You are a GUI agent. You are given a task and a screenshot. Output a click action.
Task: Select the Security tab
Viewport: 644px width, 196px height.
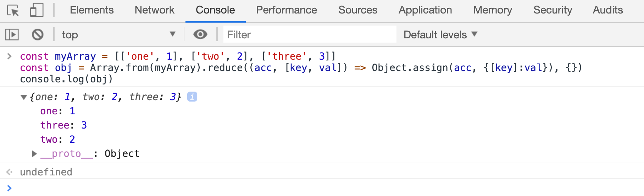pyautogui.click(x=553, y=10)
